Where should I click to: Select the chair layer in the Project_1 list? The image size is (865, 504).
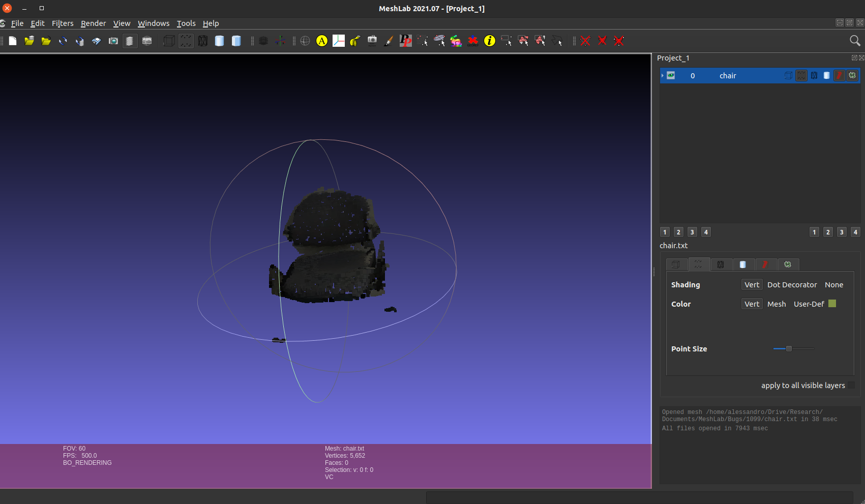pyautogui.click(x=728, y=75)
